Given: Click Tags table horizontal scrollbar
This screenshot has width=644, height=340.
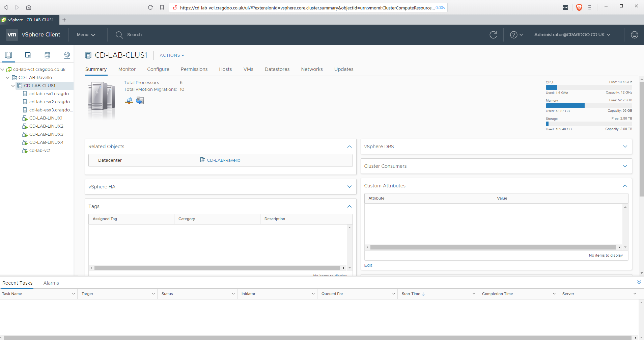Looking at the screenshot, I should click(218, 268).
